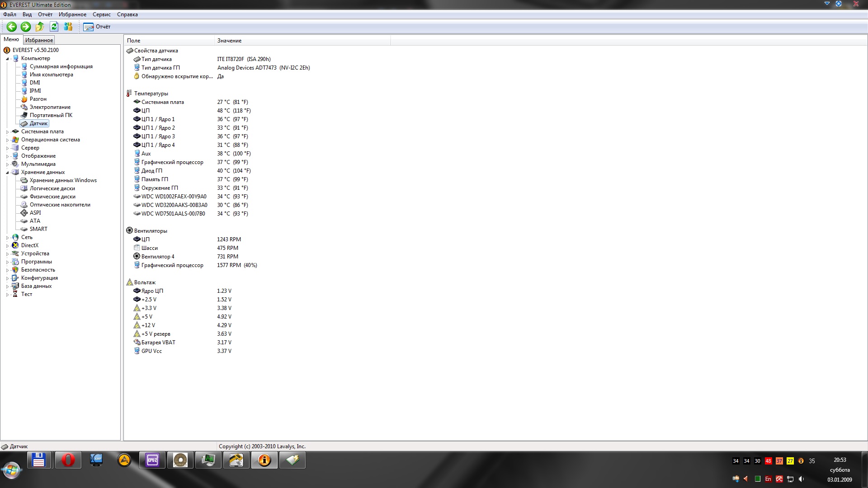Expand the Сервер tree node
This screenshot has height=488, width=868.
pos(7,148)
